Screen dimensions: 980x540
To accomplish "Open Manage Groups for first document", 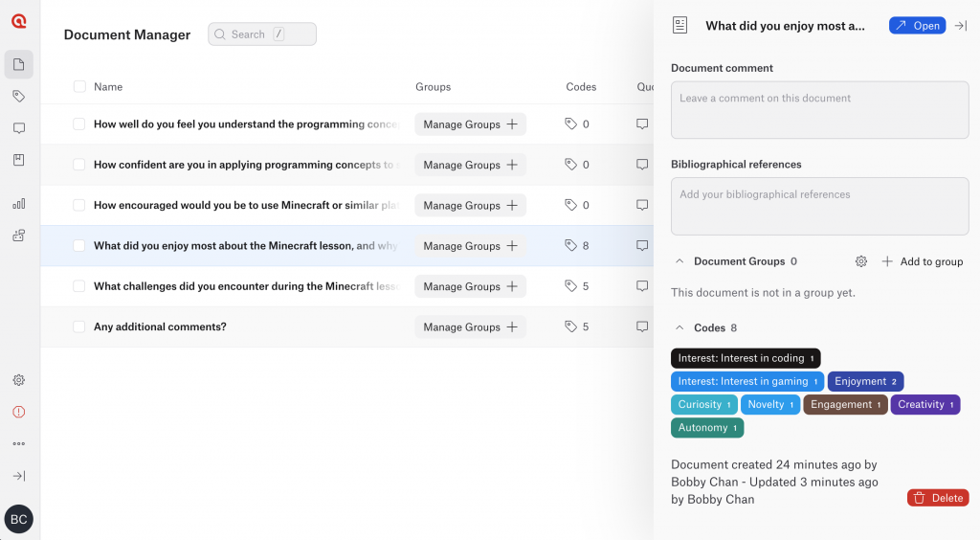I will (470, 124).
